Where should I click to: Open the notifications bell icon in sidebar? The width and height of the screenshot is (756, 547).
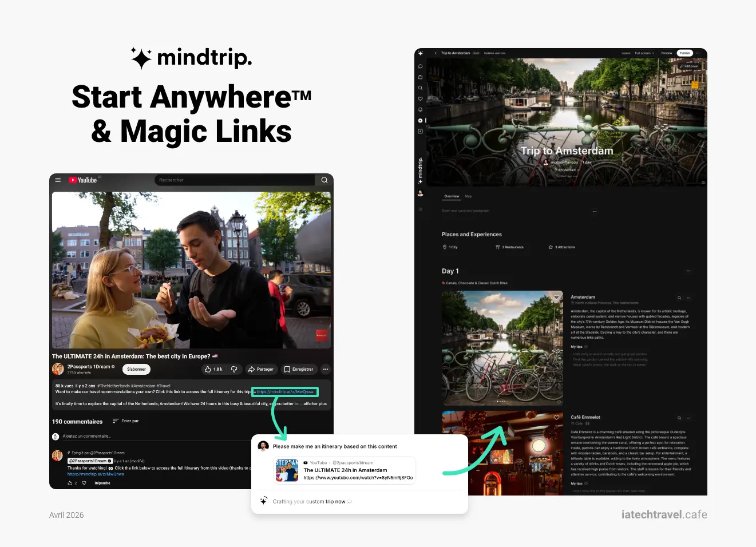420,109
